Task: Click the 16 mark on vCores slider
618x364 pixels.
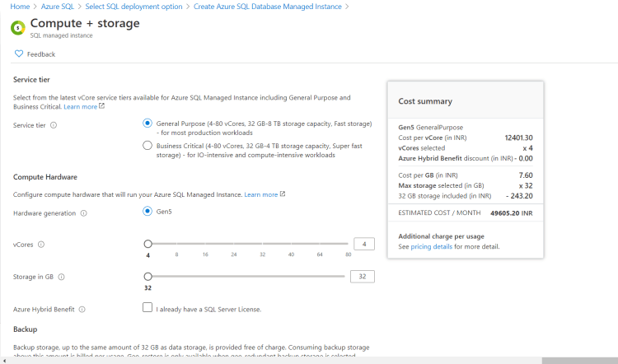Action: tap(205, 254)
